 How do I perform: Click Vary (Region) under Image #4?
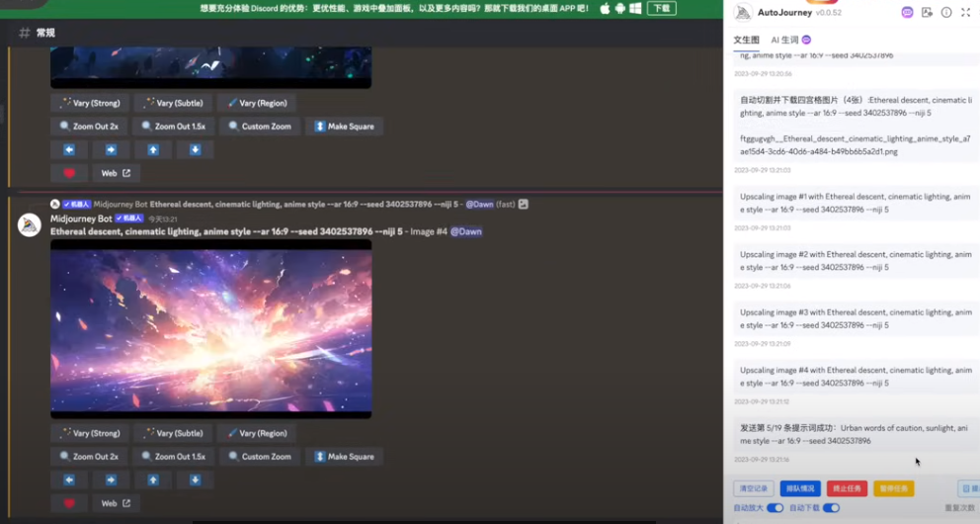tap(257, 433)
